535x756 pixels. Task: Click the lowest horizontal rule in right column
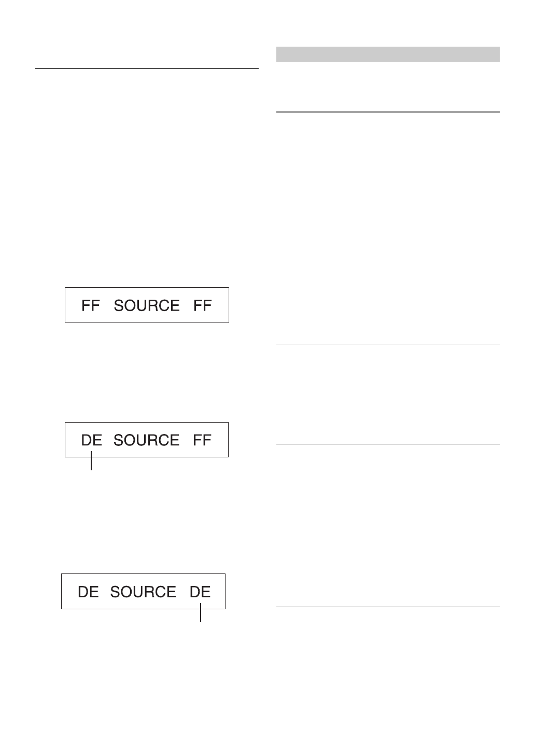[388, 607]
